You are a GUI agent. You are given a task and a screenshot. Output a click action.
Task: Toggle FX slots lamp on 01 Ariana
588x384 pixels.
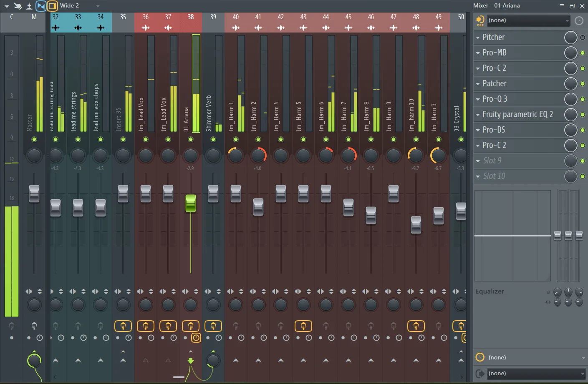(x=191, y=326)
